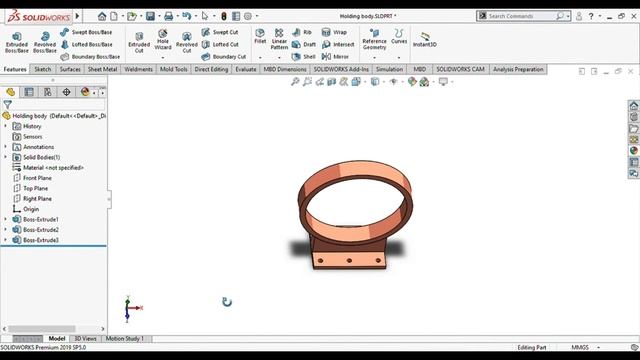
Task: Click the Print icon in the toolbar
Action: pyautogui.click(x=168, y=16)
